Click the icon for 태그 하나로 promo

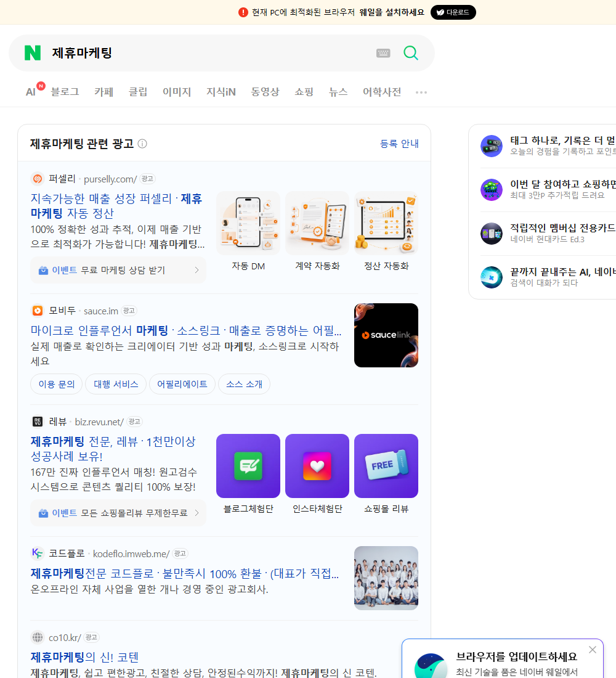point(492,145)
